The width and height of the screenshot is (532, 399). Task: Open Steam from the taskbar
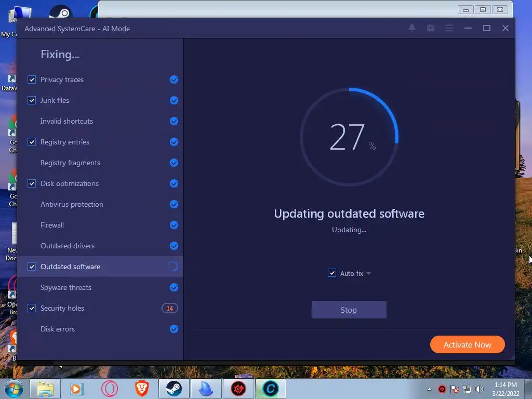click(174, 389)
